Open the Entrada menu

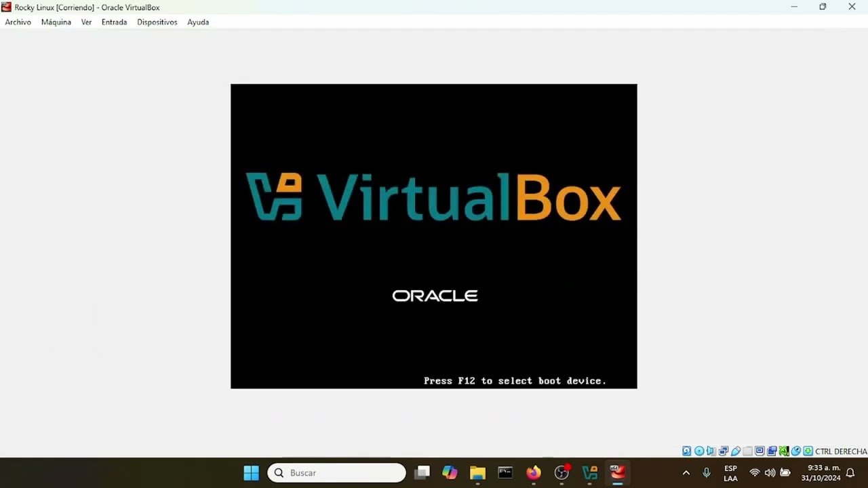[114, 22]
